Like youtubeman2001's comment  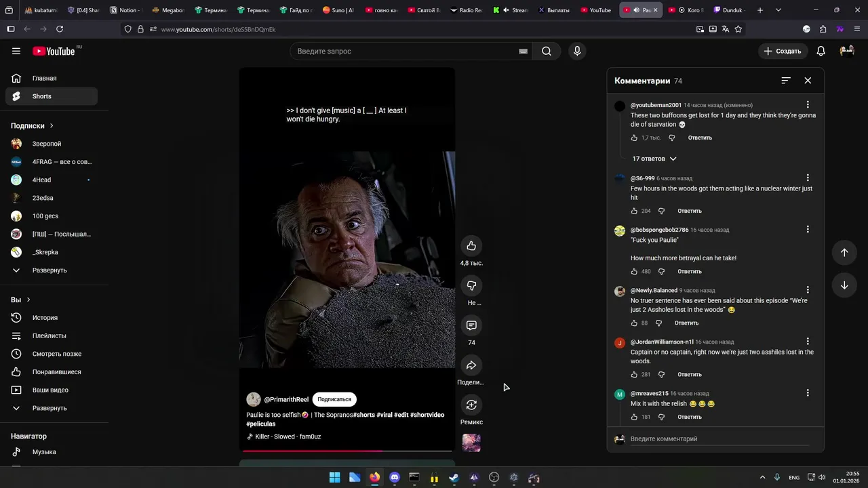point(634,138)
